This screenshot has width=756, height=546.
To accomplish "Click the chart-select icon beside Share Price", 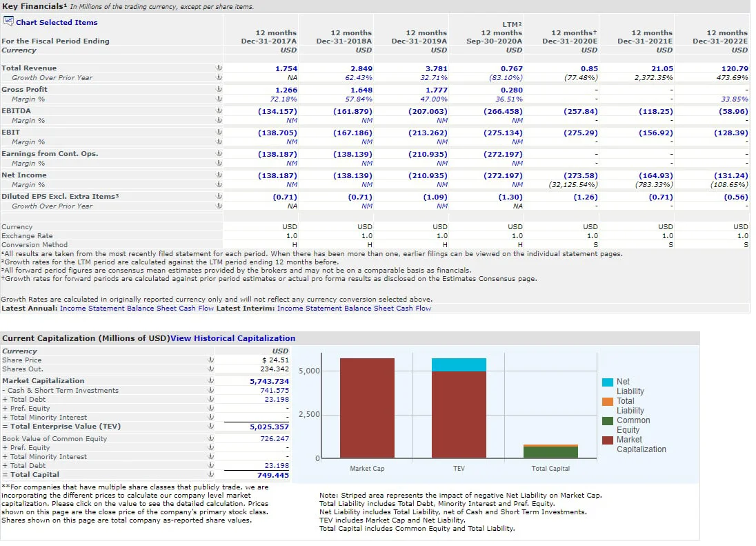I will click(x=210, y=360).
